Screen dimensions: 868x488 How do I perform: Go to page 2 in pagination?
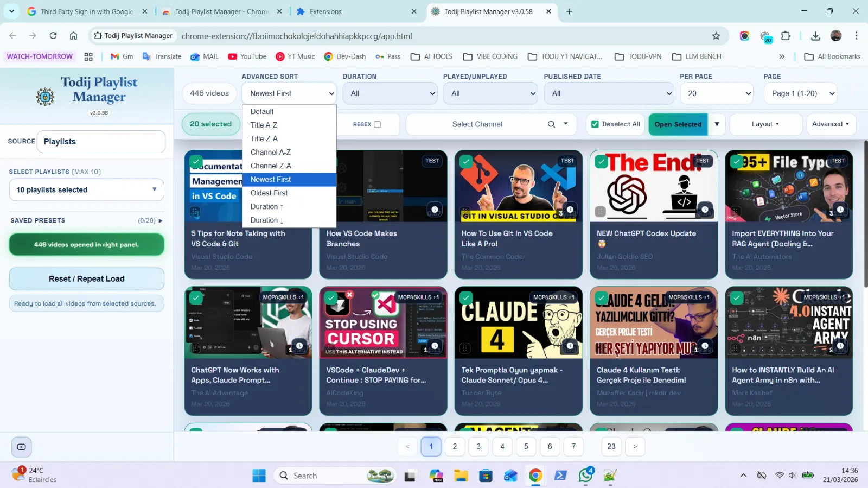coord(455,447)
